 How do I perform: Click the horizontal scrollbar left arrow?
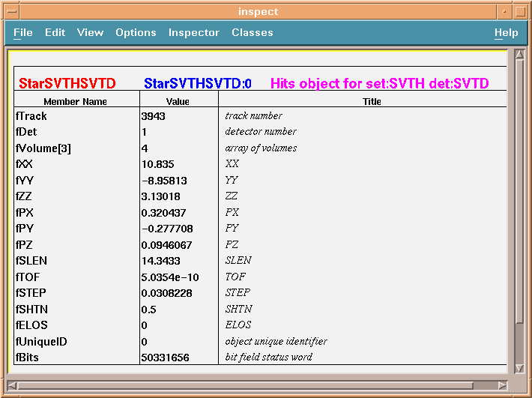click(13, 385)
